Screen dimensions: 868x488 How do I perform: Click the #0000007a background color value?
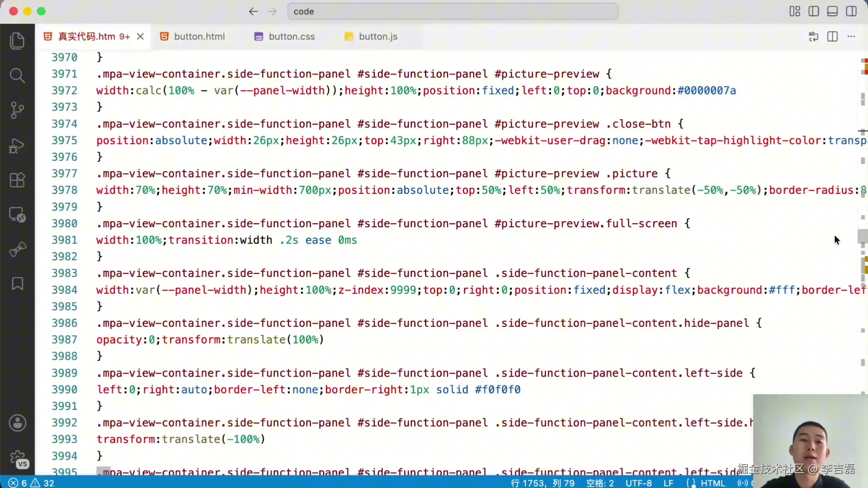click(x=707, y=91)
